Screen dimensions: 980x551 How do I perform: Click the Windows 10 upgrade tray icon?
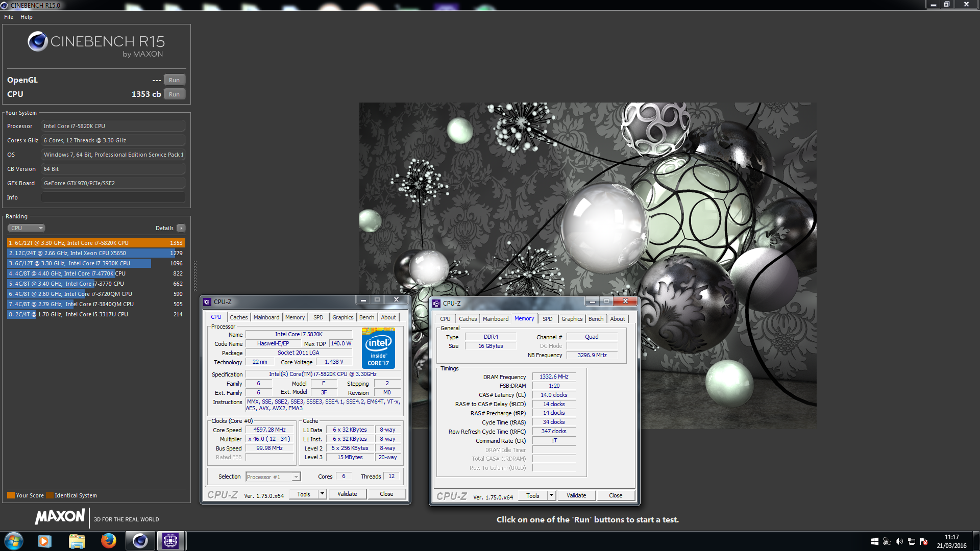point(874,541)
